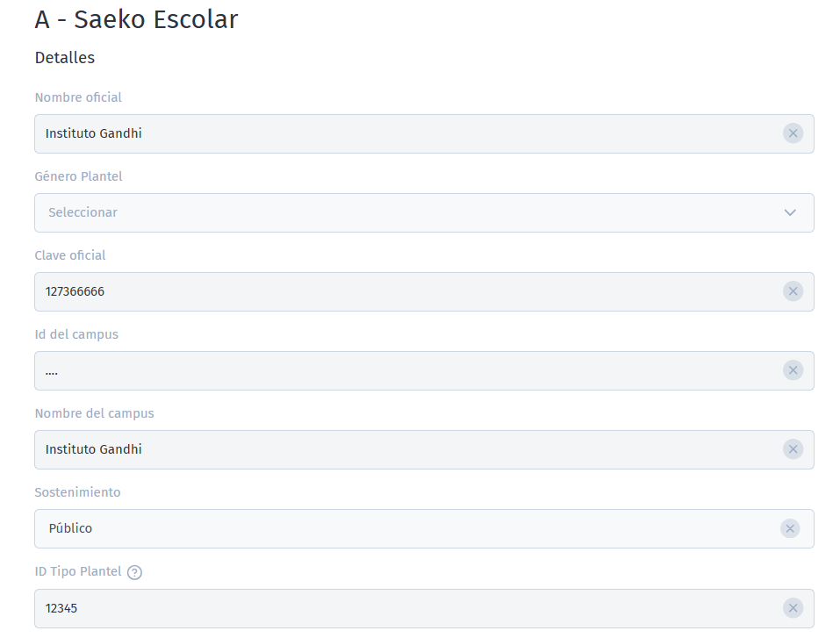Click the A - Saeko Escolar title

click(x=135, y=18)
